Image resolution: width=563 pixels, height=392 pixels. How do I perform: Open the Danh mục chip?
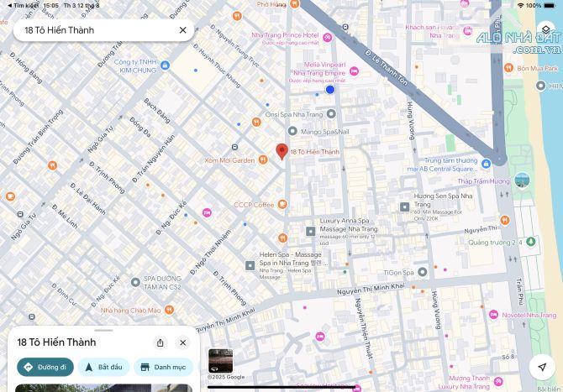click(x=163, y=367)
